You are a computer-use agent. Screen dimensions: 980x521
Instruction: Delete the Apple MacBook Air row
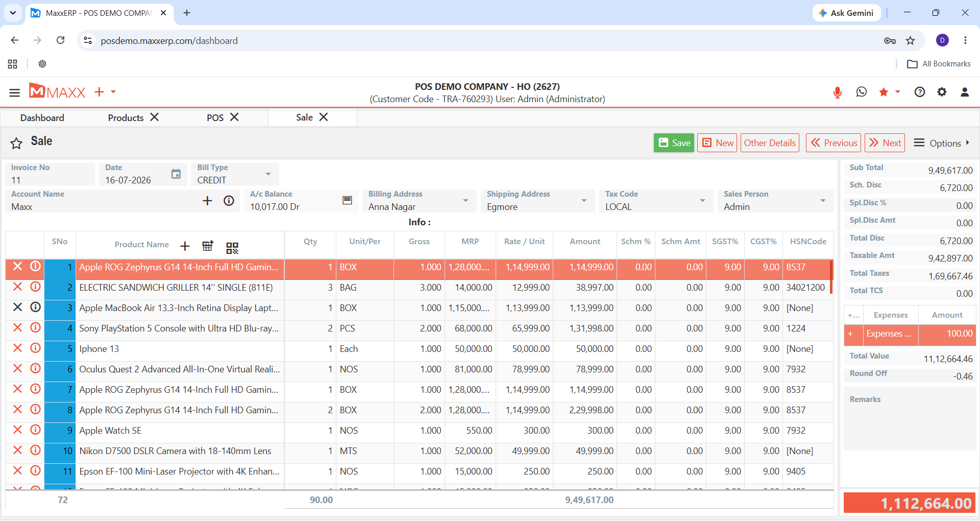(17, 307)
